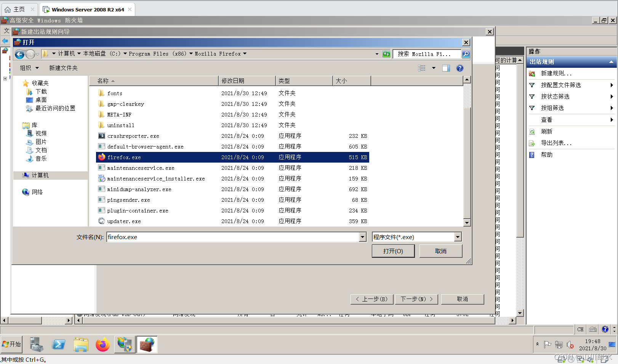Select updater.exe in the file list

click(124, 221)
